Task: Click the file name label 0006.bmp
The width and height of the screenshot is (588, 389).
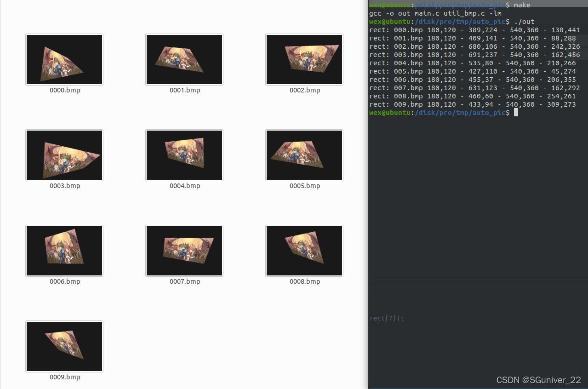Action: (x=65, y=281)
